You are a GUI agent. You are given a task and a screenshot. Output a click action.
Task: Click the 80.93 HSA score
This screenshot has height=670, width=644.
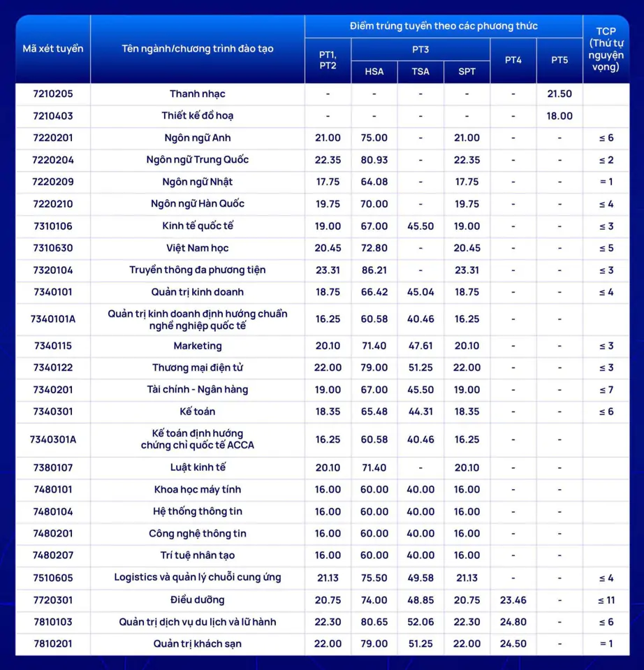(x=374, y=160)
